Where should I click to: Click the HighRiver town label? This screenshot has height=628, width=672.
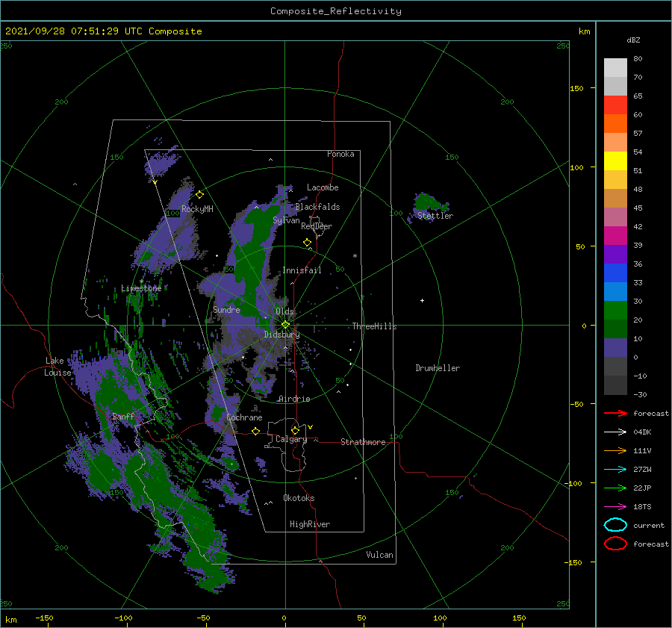[x=310, y=524]
